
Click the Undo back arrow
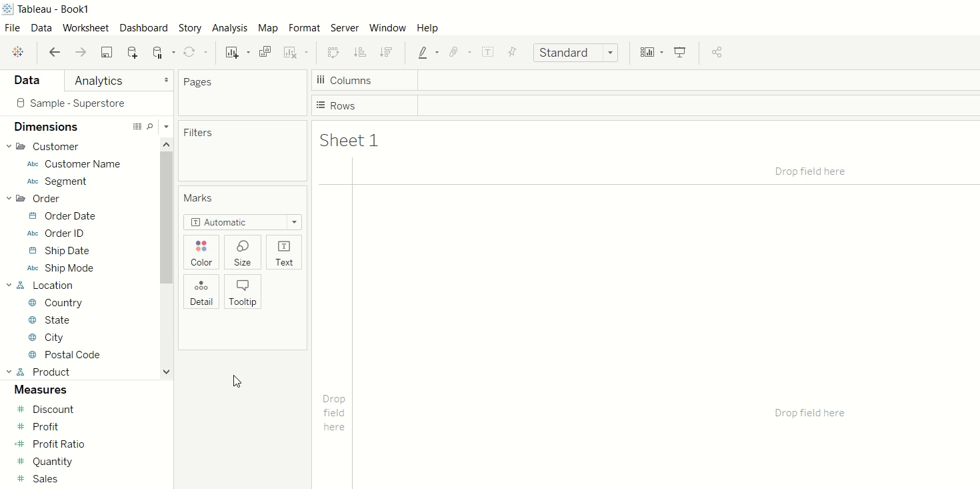click(x=55, y=52)
